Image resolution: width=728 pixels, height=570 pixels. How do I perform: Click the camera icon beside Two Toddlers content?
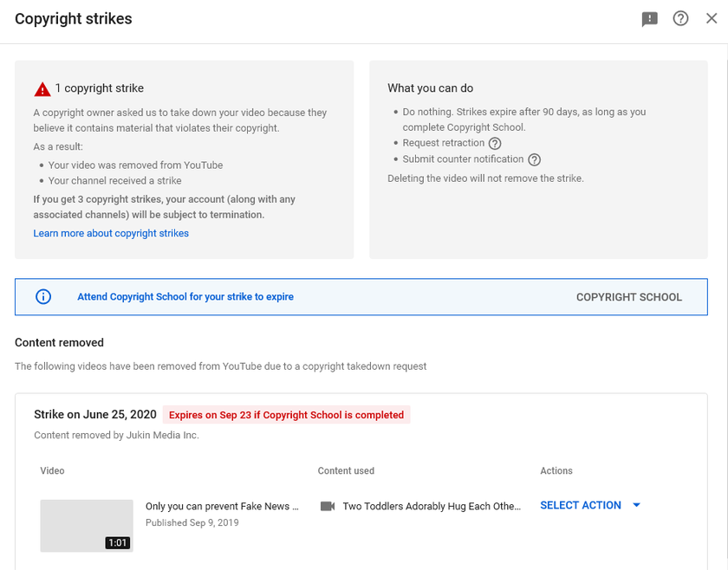328,506
